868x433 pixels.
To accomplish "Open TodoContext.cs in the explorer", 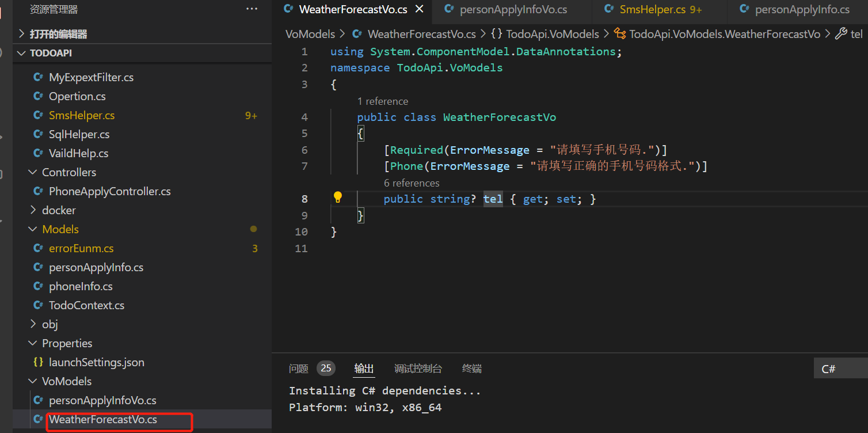I will 86,305.
